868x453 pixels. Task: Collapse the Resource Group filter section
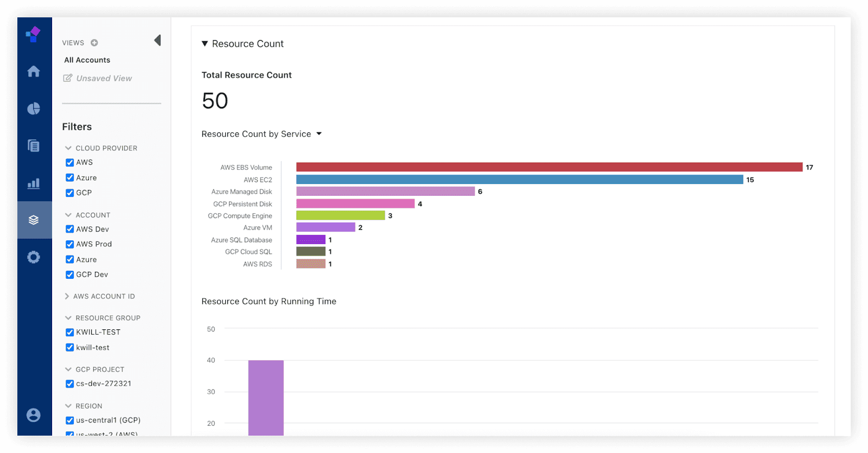click(68, 318)
